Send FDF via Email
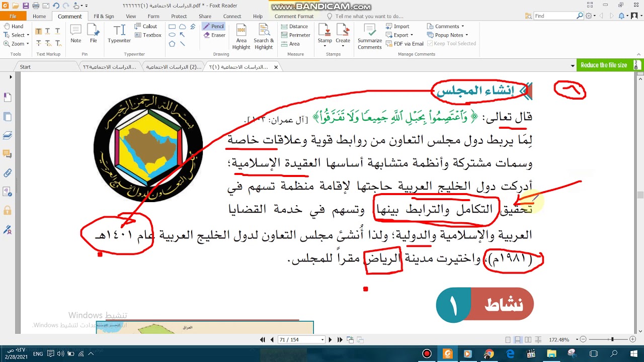 [405, 44]
